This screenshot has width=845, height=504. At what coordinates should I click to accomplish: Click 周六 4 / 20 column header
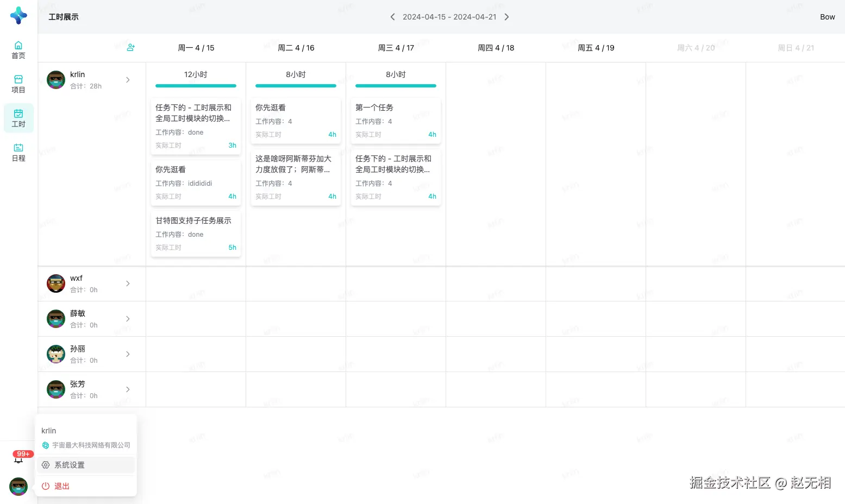pos(696,48)
